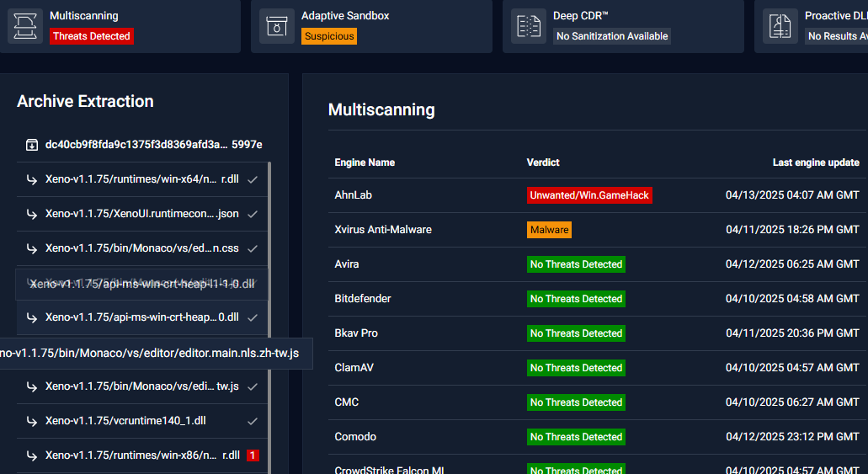Open the Deep CDR card title
Screen dimensions: 868x474
580,15
